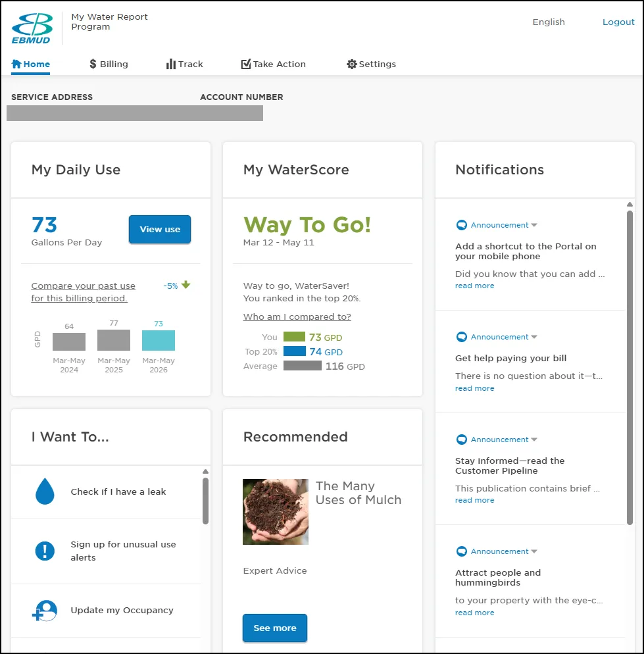Open Who am I compared to link
The height and width of the screenshot is (654, 644).
point(297,316)
